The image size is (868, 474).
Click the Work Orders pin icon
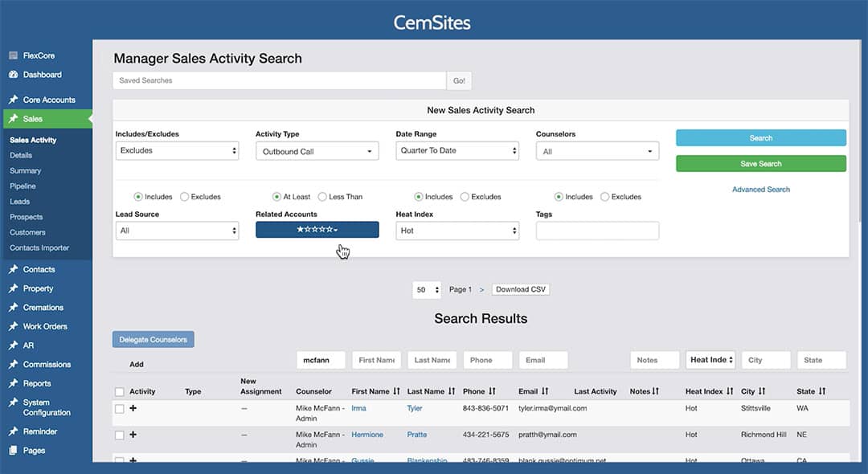point(14,326)
